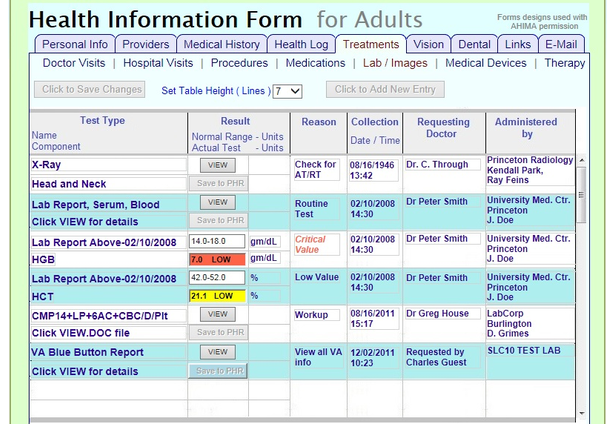
Task: Click the table scrollbar up arrow
Action: (x=582, y=160)
